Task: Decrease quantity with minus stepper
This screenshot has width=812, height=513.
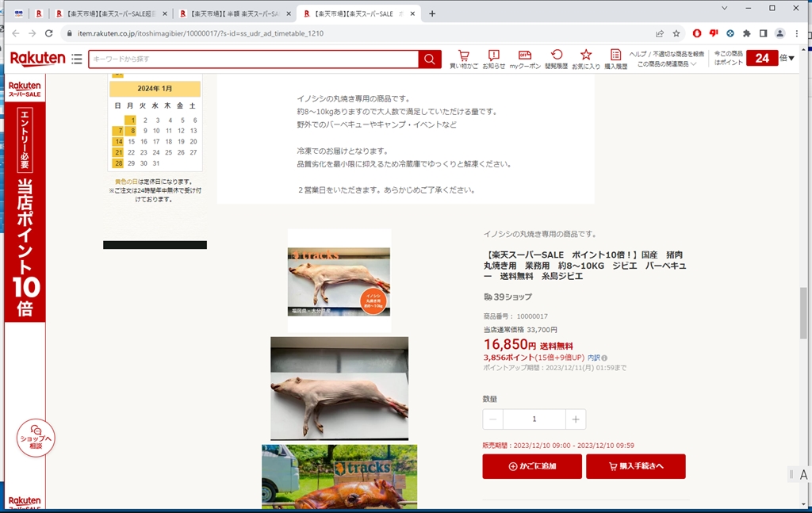Action: click(492, 419)
